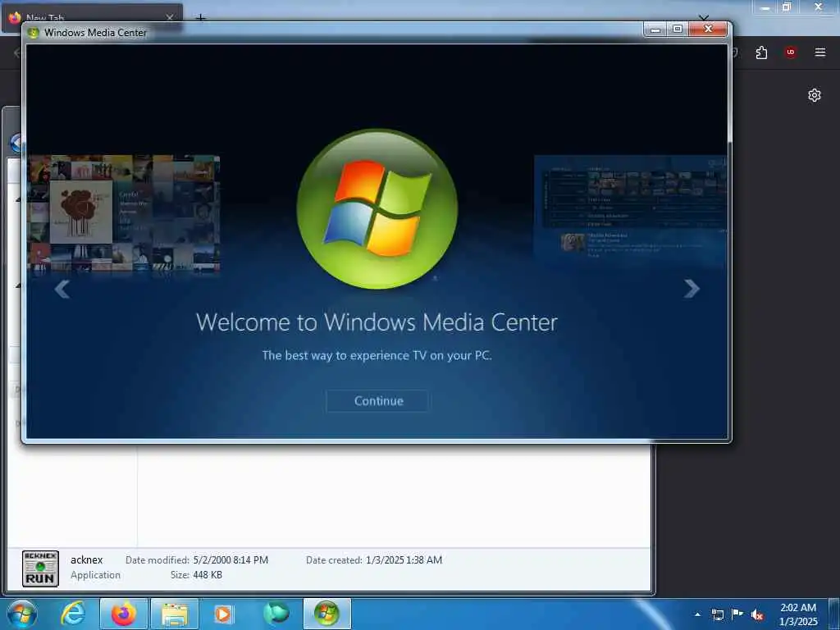Click date modified value 5/2/2000 8:14 PM
The width and height of the screenshot is (840, 630).
(231, 559)
